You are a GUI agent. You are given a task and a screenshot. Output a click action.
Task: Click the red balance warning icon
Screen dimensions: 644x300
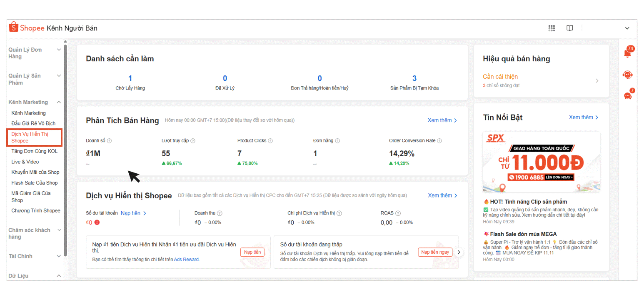[x=97, y=222]
